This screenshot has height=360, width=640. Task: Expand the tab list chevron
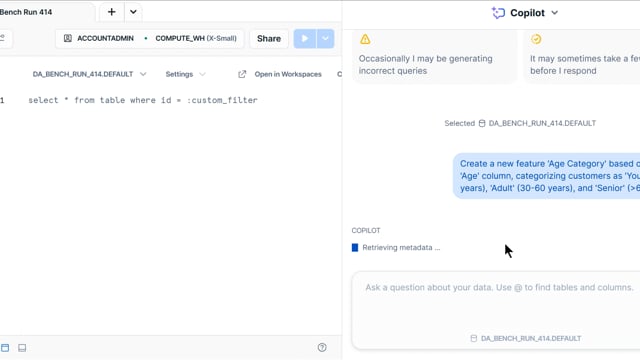(133, 12)
